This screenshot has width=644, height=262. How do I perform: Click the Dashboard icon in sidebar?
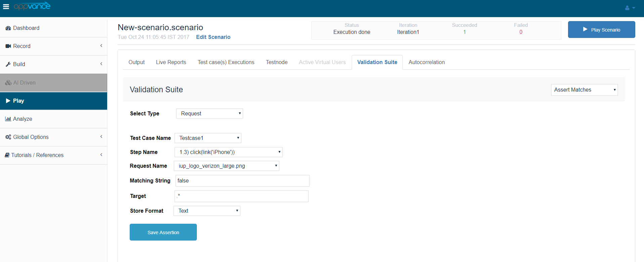tap(8, 28)
